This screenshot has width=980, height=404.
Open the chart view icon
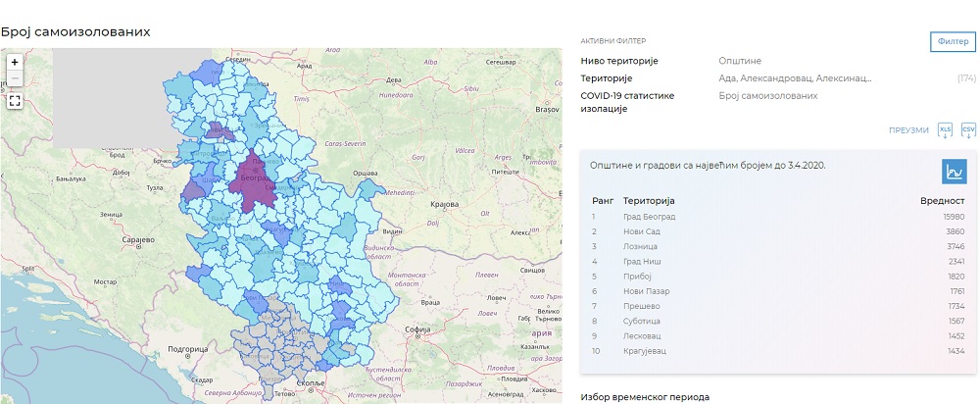click(x=954, y=172)
